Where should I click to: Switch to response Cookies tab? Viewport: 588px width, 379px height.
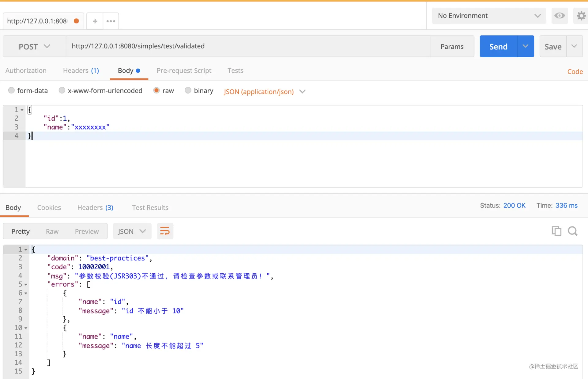[x=49, y=207]
